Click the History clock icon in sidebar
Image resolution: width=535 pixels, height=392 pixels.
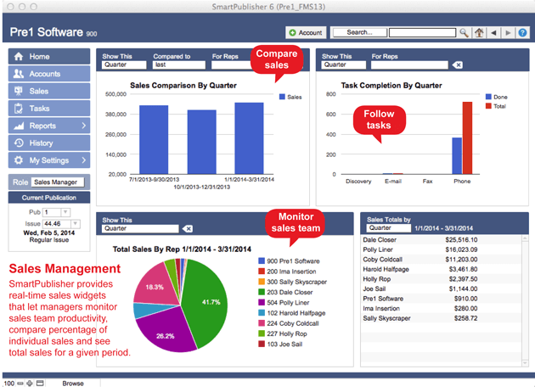pos(19,143)
